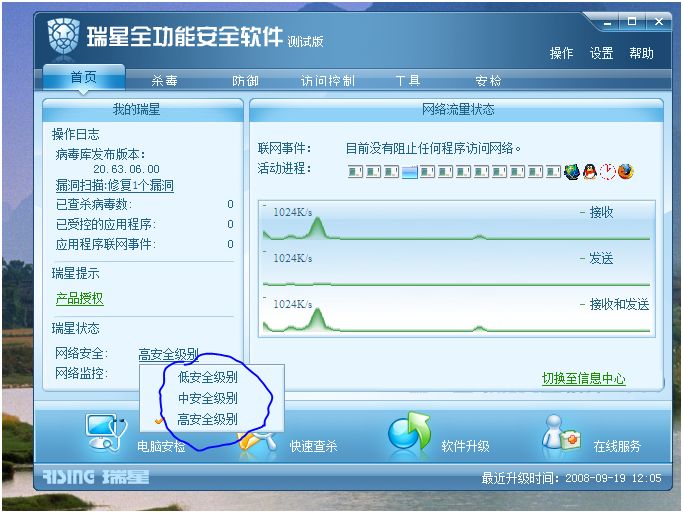Open the 电脑安检 computer checkup icon

tap(106, 432)
